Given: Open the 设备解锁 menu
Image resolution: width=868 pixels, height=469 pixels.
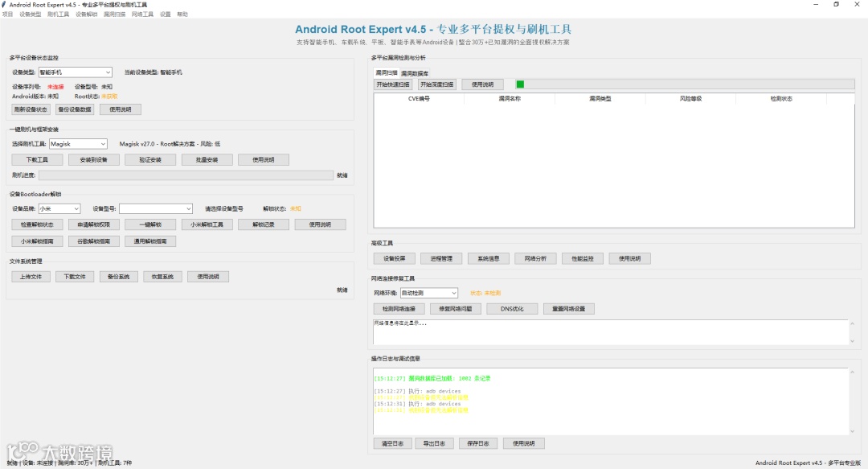Looking at the screenshot, I should coord(86,14).
